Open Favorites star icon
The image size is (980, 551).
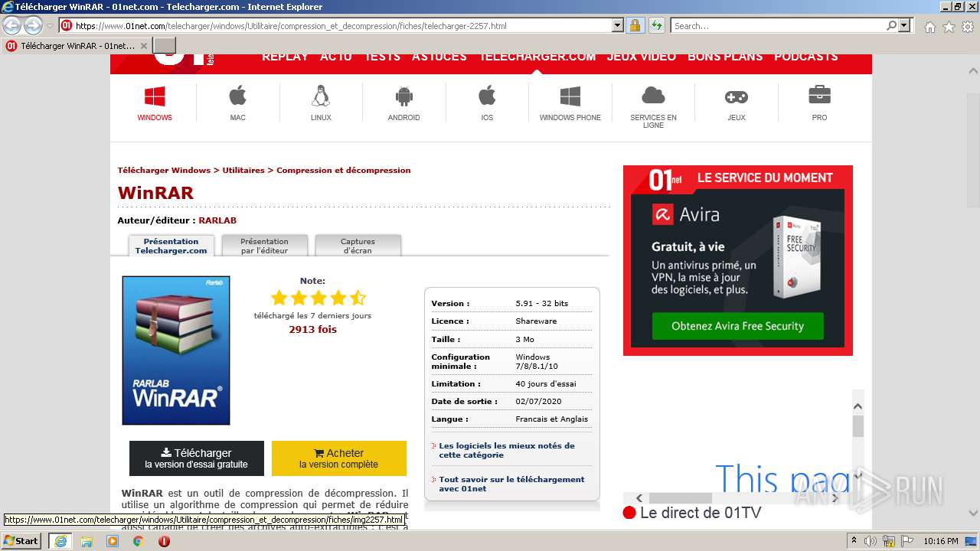point(949,27)
